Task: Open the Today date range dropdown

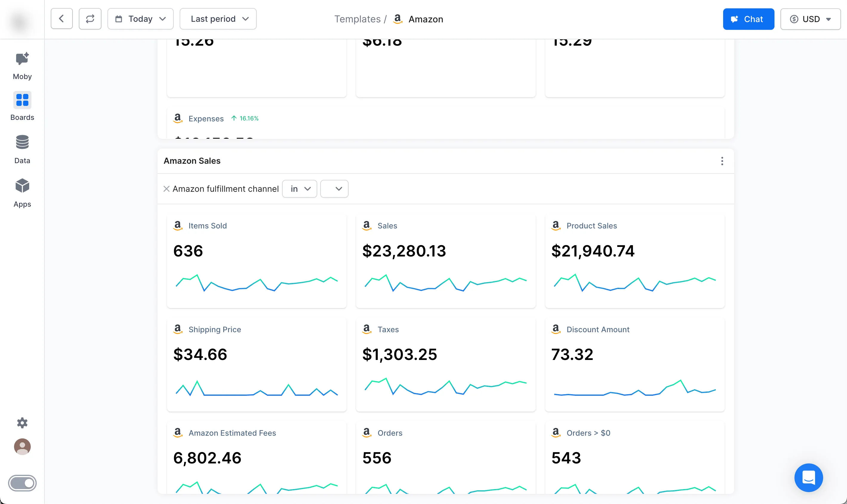Action: [x=140, y=19]
